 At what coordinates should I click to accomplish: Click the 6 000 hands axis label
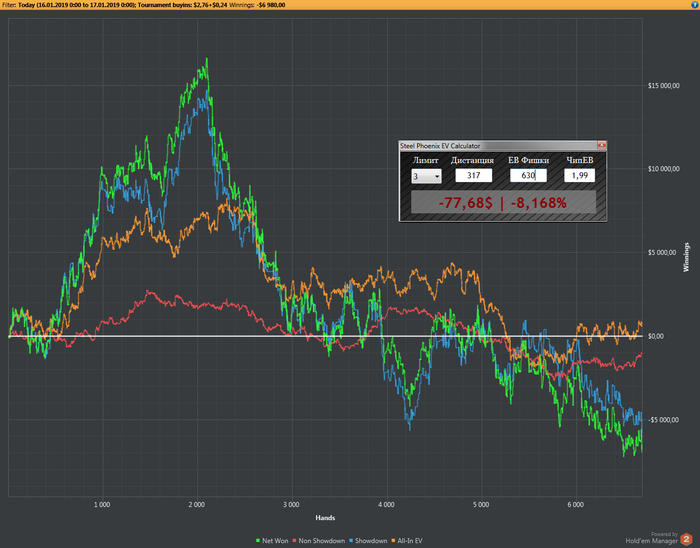(x=575, y=505)
